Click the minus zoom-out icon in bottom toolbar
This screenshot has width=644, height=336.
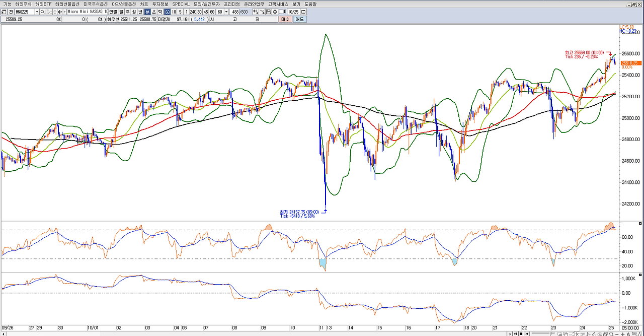pos(617,333)
